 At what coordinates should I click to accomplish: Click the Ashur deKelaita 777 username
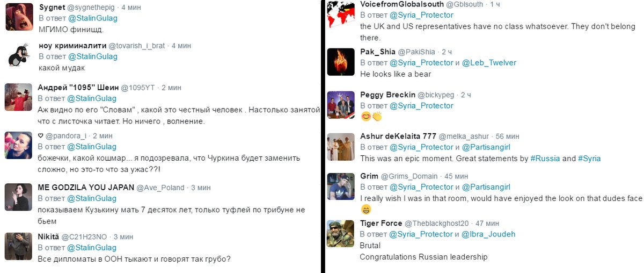click(x=398, y=136)
